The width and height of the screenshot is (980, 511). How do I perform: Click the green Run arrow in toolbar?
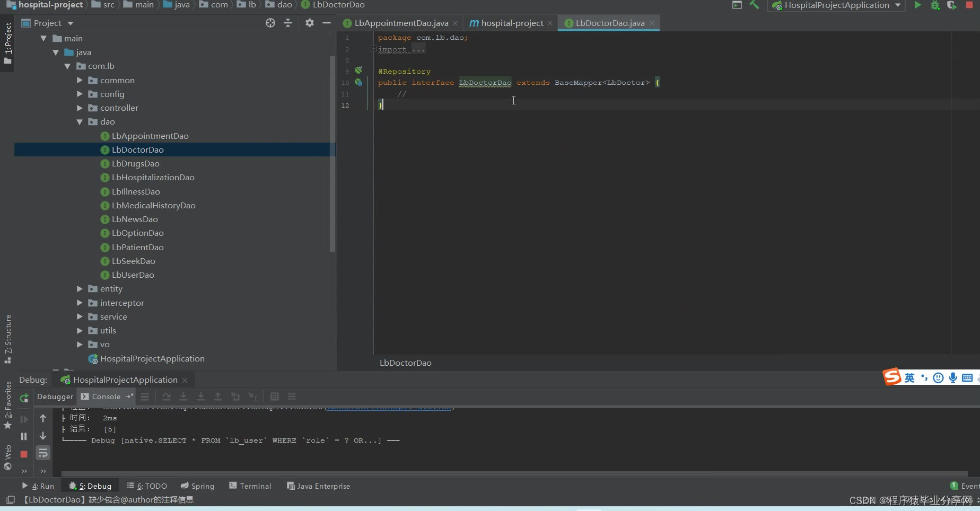(x=917, y=5)
